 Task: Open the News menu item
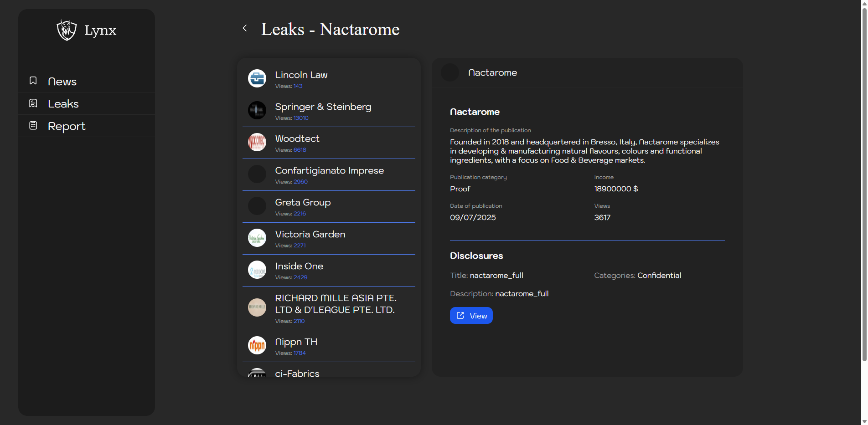click(62, 82)
